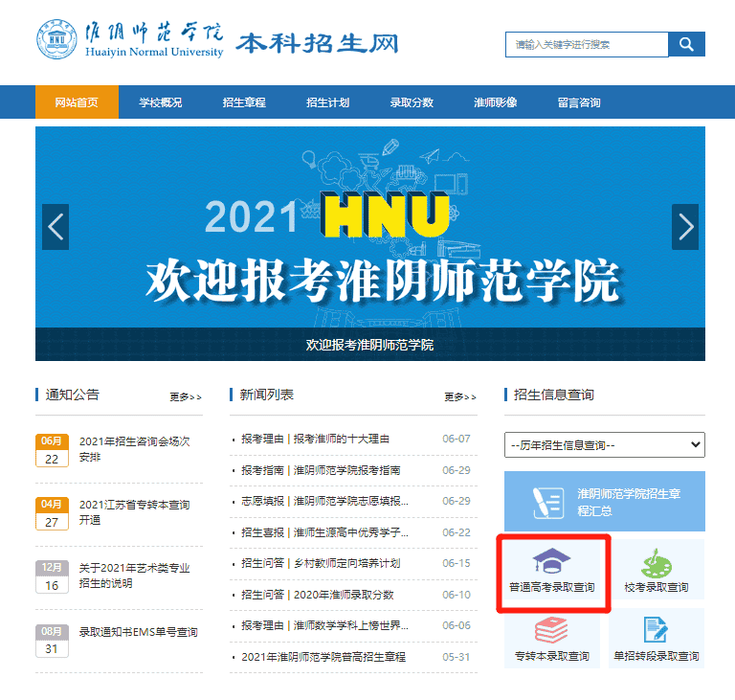Image resolution: width=735 pixels, height=700 pixels.
Task: Open 录取分数 nav item
Action: click(412, 102)
